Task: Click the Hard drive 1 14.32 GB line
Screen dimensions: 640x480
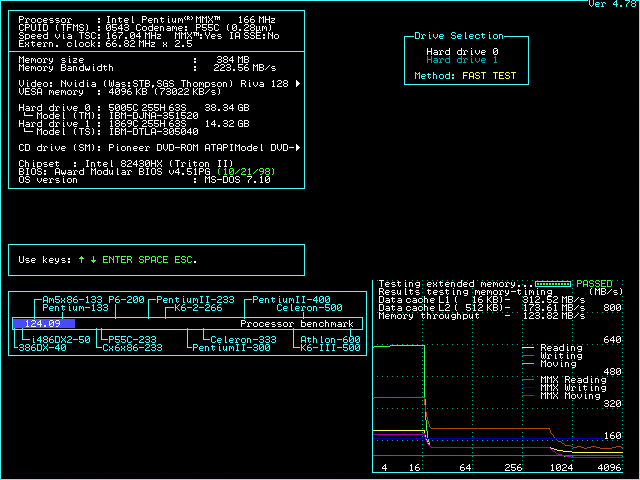Action: (x=134, y=124)
